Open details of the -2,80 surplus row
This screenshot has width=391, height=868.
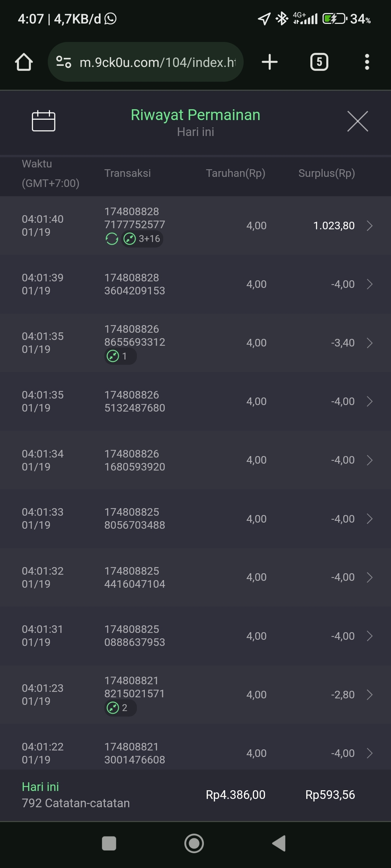369,695
